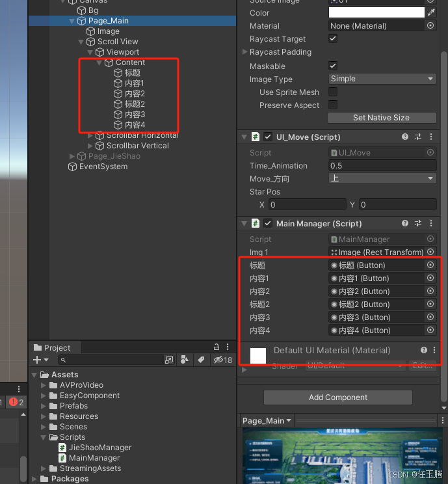Click the Star Pos X input field
The width and height of the screenshot is (448, 484).
point(308,204)
